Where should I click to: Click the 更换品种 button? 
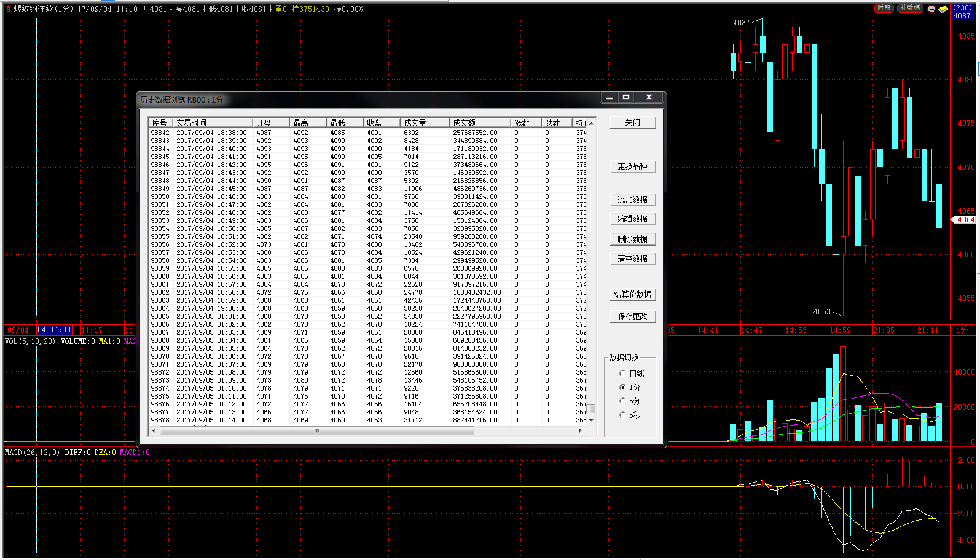632,166
